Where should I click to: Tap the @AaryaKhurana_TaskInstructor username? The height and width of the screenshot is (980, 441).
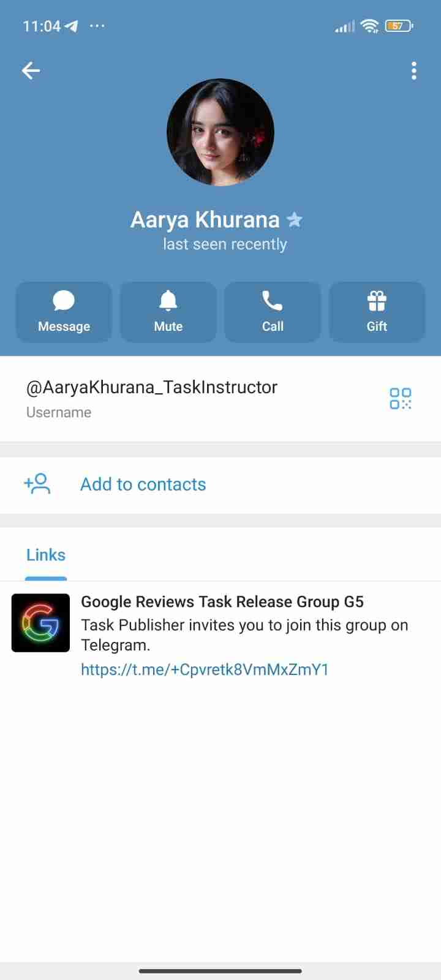click(x=152, y=387)
